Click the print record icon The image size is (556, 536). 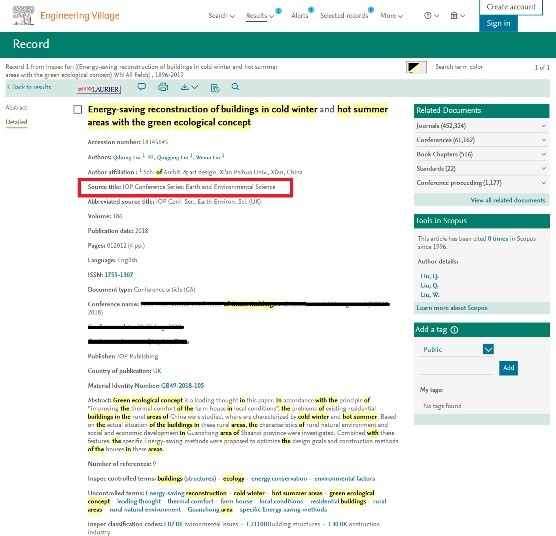coord(163,87)
